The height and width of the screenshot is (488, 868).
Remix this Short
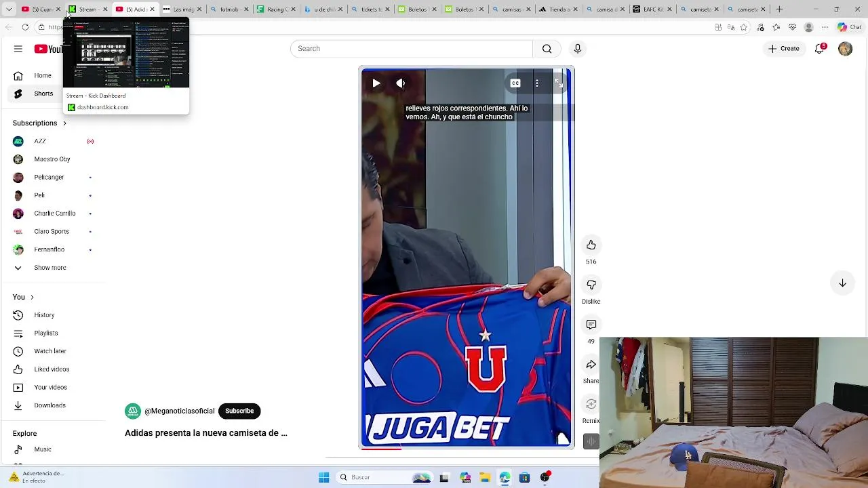point(591,404)
